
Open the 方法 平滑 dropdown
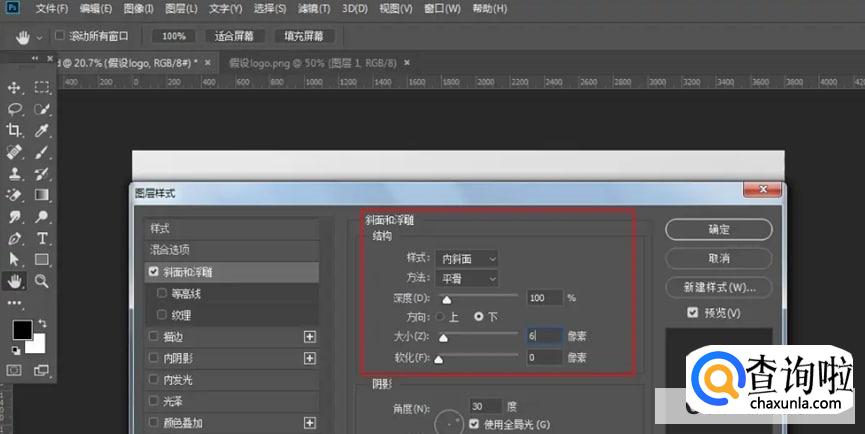pyautogui.click(x=467, y=279)
